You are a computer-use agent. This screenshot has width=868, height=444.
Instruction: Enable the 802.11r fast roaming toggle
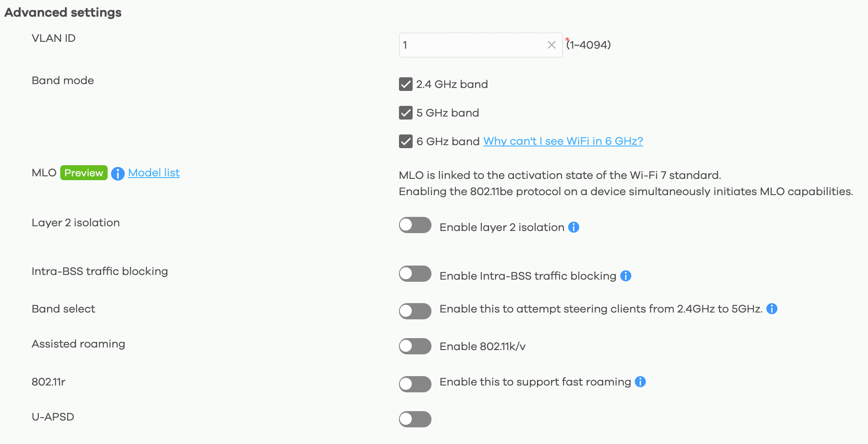pos(415,384)
